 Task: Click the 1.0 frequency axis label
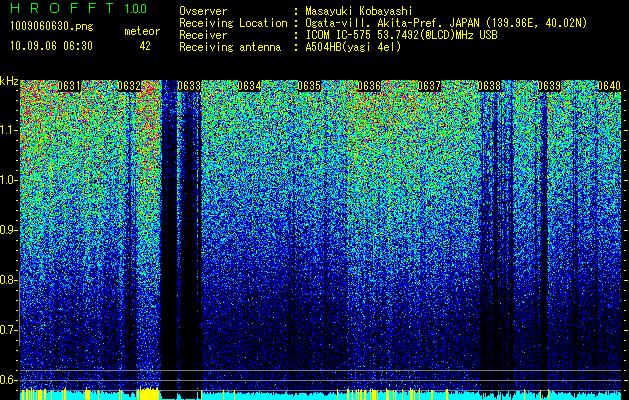click(8, 181)
